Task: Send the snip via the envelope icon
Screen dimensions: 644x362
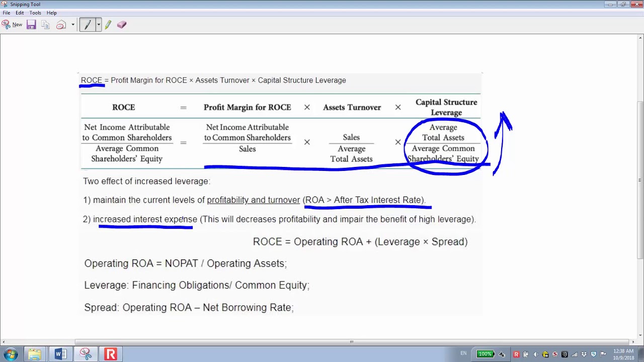Action: pyautogui.click(x=61, y=25)
